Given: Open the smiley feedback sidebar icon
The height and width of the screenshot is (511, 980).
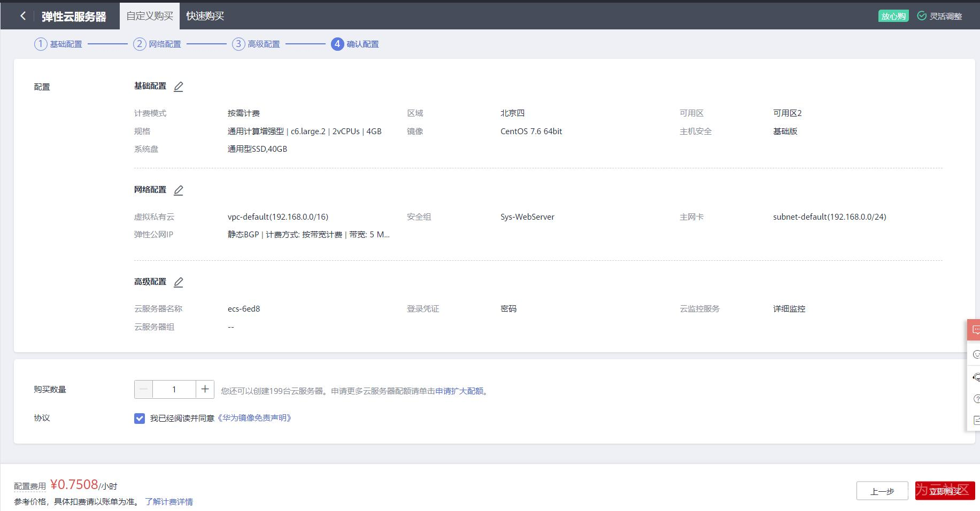Looking at the screenshot, I should pyautogui.click(x=976, y=354).
